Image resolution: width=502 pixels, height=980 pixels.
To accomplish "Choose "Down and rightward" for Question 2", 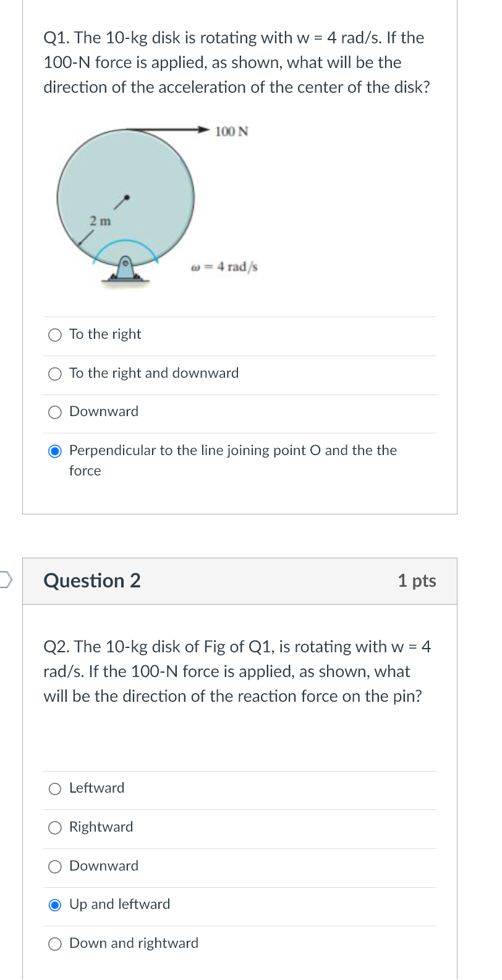I will click(55, 944).
